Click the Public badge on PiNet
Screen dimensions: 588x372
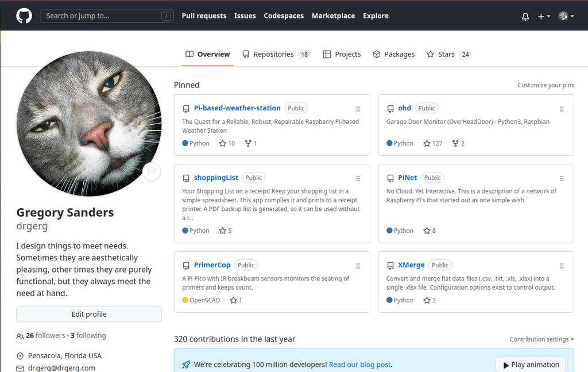click(x=432, y=178)
